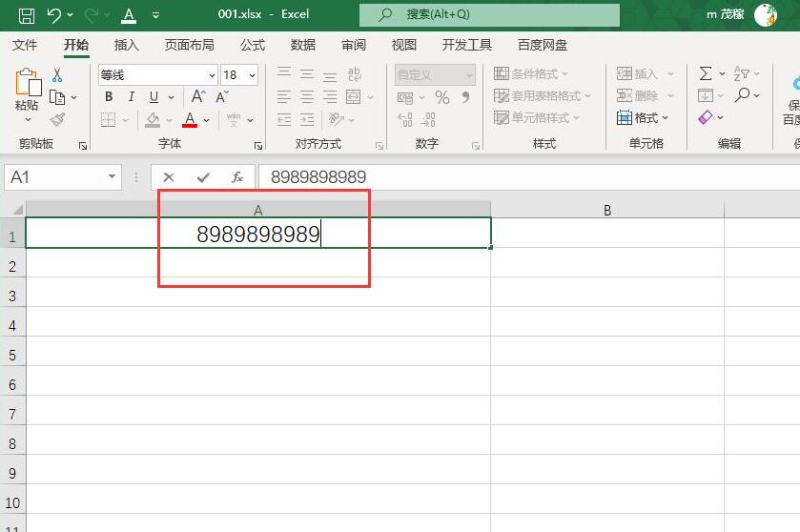Apply percent style
Viewport: 800px width, 532px height.
[442, 97]
